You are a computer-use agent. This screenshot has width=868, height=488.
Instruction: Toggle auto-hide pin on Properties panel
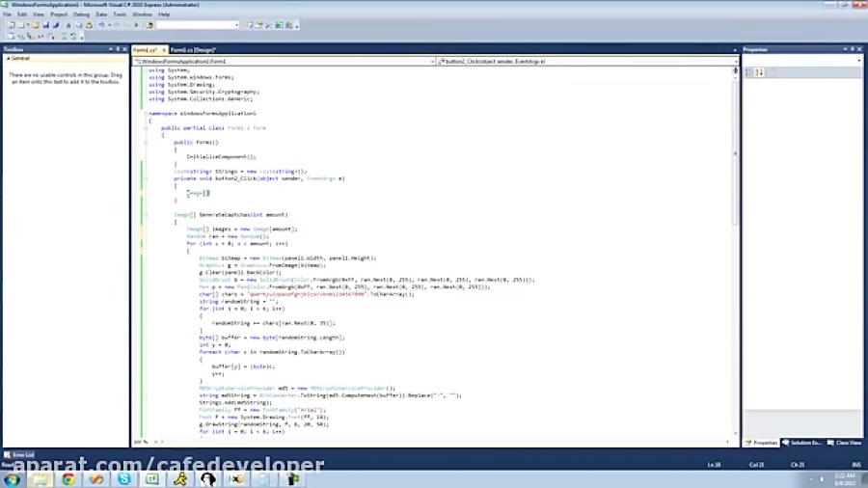[853, 49]
